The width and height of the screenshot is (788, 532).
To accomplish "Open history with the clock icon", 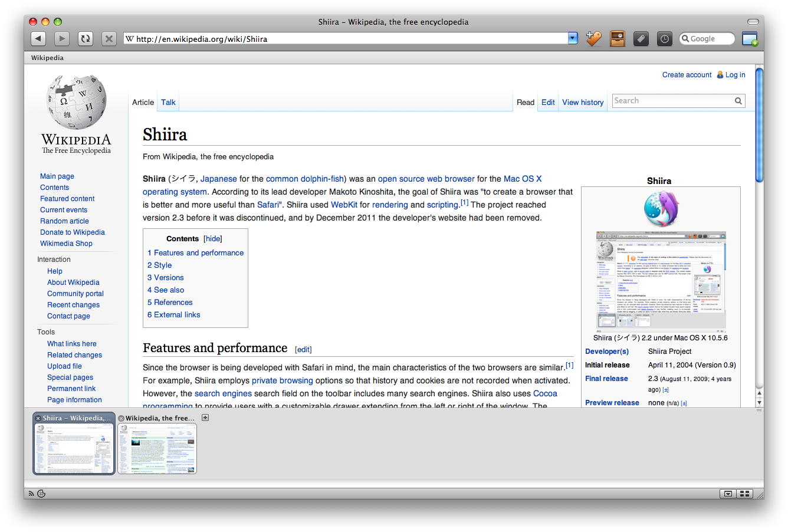I will pyautogui.click(x=665, y=39).
